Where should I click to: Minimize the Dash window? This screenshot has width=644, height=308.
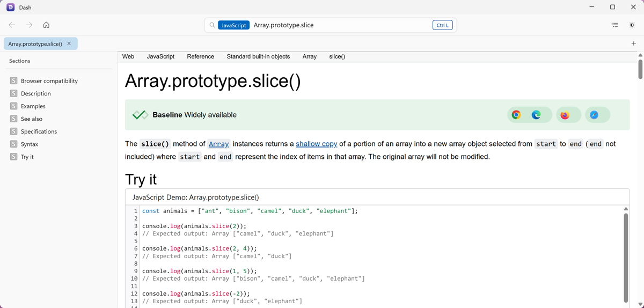tap(592, 7)
